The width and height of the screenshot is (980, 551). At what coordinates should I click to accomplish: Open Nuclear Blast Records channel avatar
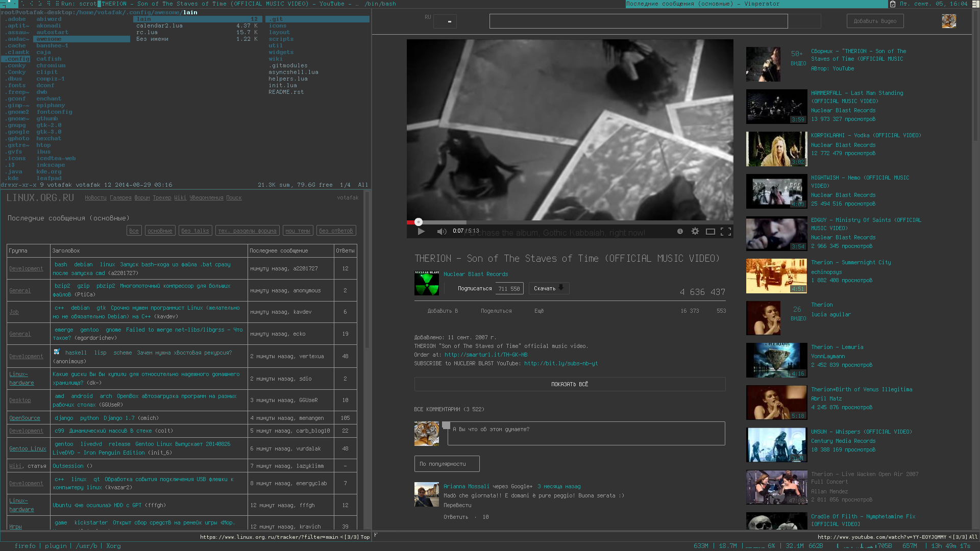coord(427,283)
